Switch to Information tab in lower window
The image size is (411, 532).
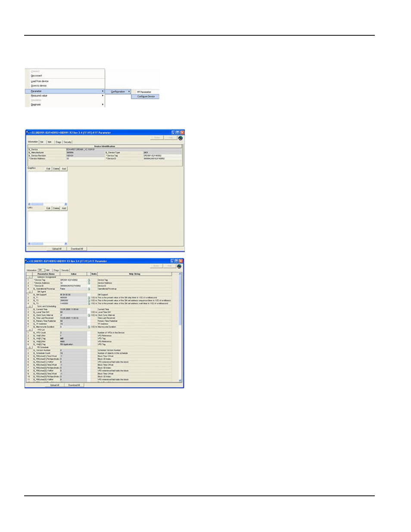pyautogui.click(x=31, y=271)
